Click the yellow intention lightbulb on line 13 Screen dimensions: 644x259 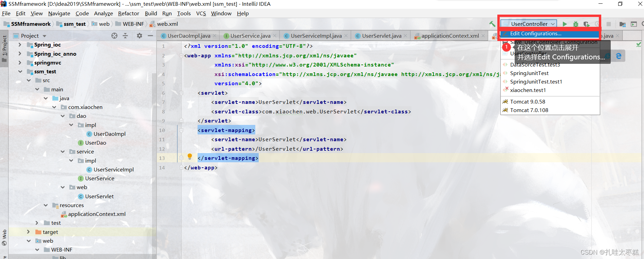pos(190,156)
